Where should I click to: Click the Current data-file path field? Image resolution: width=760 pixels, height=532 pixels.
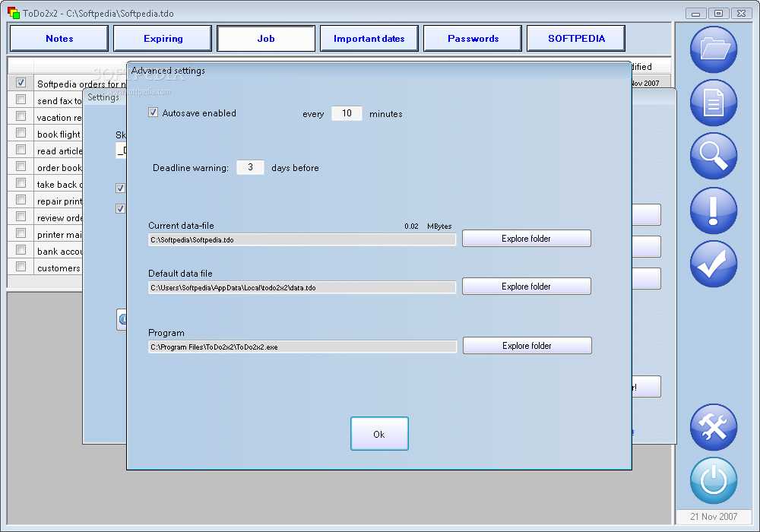(x=302, y=239)
